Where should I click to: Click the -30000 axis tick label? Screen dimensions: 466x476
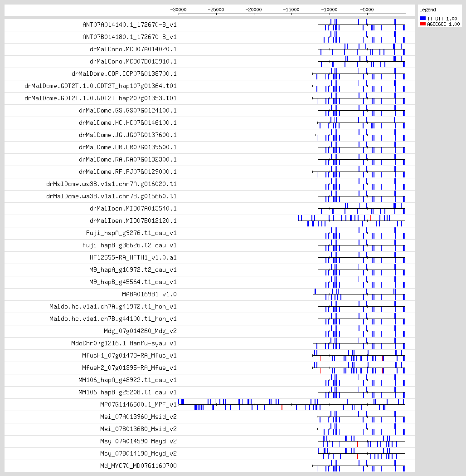178,9
